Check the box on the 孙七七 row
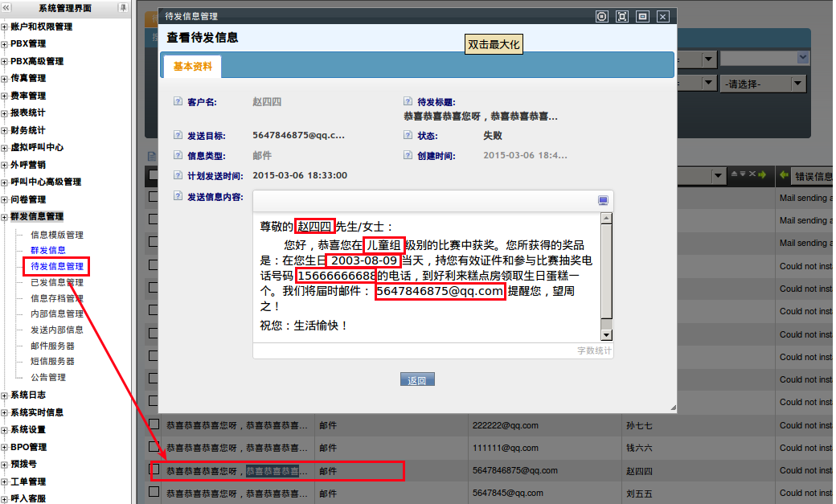Screen dimensions: 836x504 (154, 424)
